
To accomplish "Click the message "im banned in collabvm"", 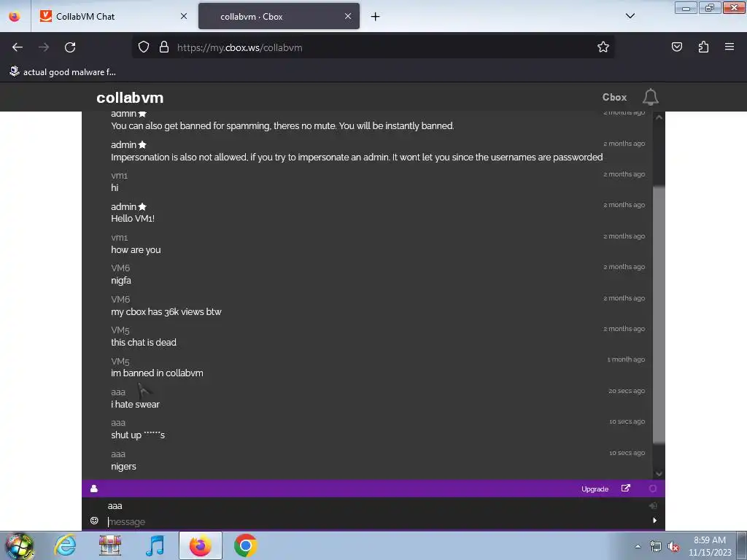I will click(157, 373).
